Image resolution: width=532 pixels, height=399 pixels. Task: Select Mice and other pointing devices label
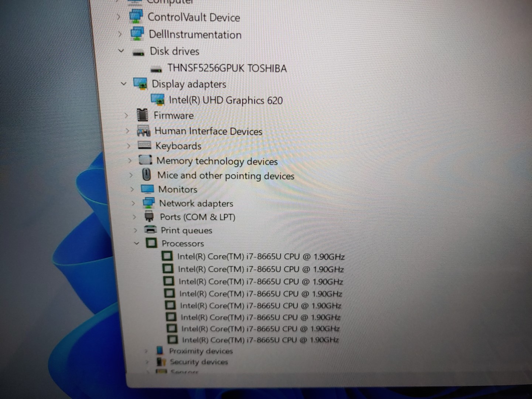pos(226,175)
